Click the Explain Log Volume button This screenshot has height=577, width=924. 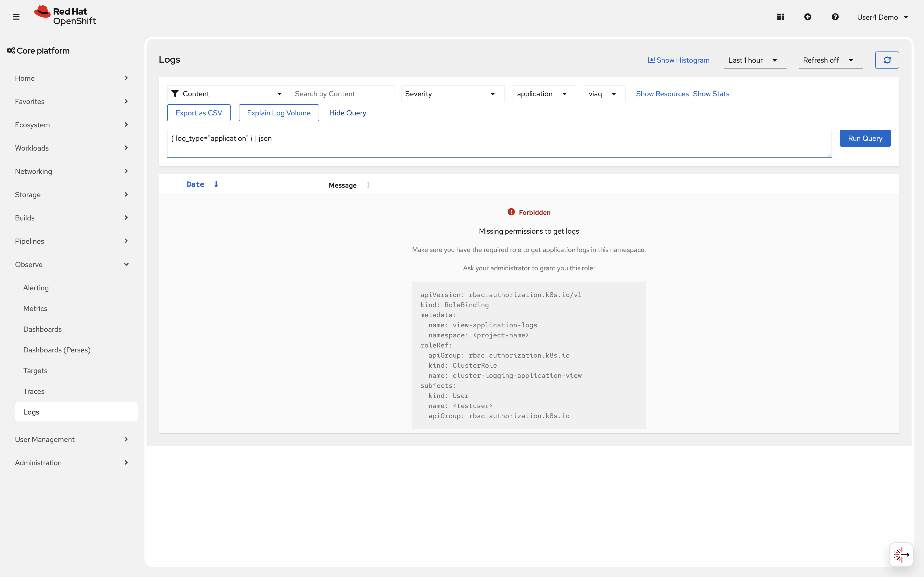[x=278, y=113]
